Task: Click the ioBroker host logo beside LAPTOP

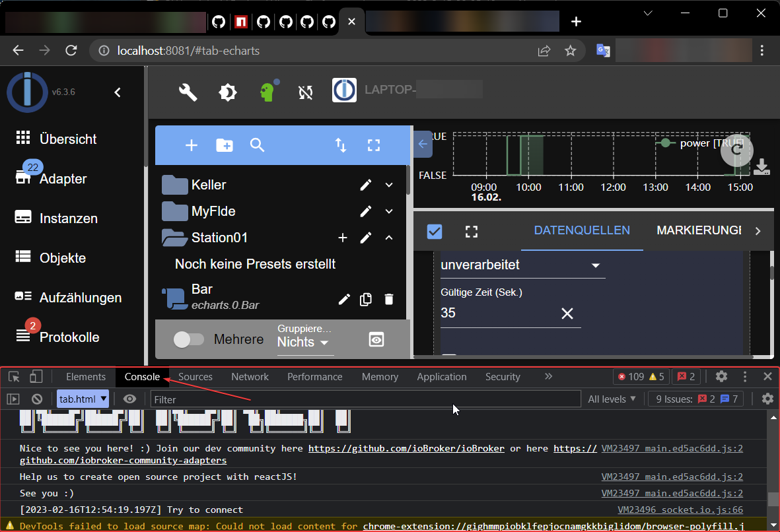Action: click(x=344, y=90)
